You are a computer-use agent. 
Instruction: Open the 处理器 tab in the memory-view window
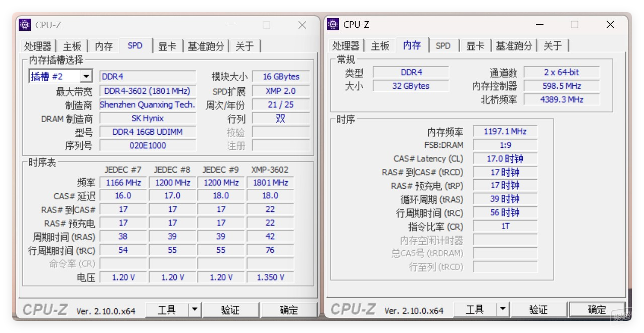click(346, 46)
